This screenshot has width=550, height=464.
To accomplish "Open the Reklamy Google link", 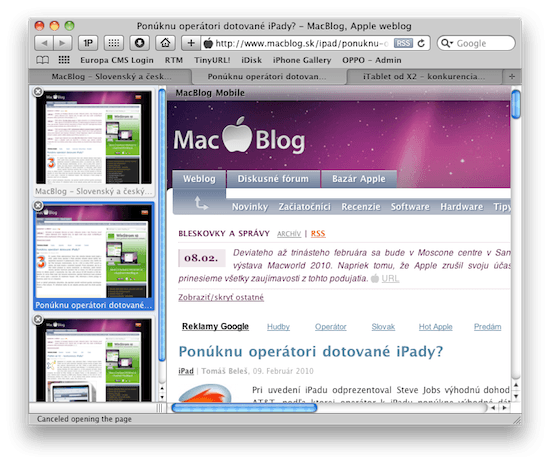I will pos(215,327).
